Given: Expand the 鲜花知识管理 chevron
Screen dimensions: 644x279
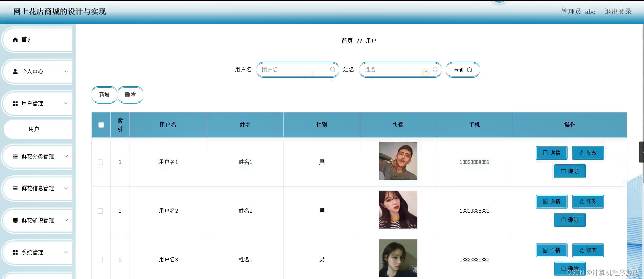Looking at the screenshot, I should [x=66, y=220].
